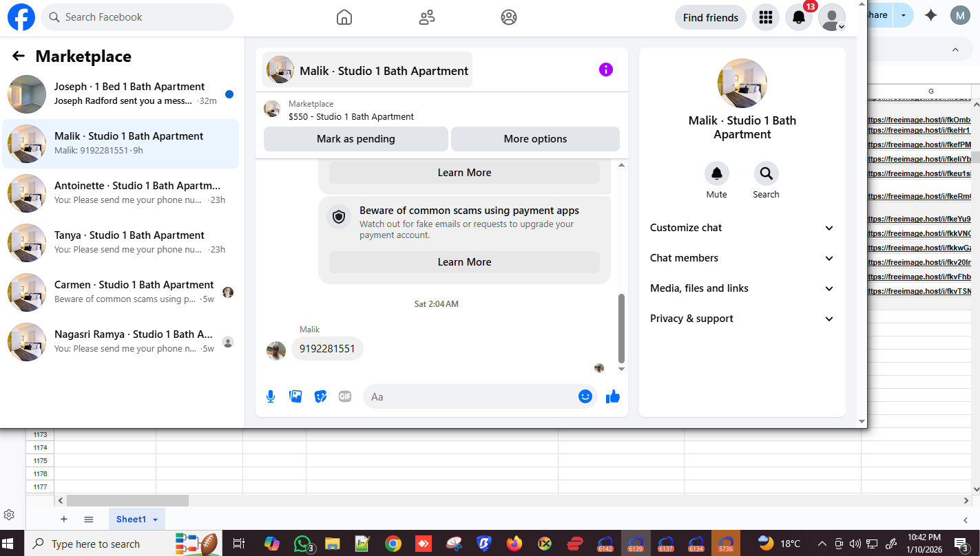Go back using the Marketplace arrow
This screenshot has width=980, height=556.
19,56
